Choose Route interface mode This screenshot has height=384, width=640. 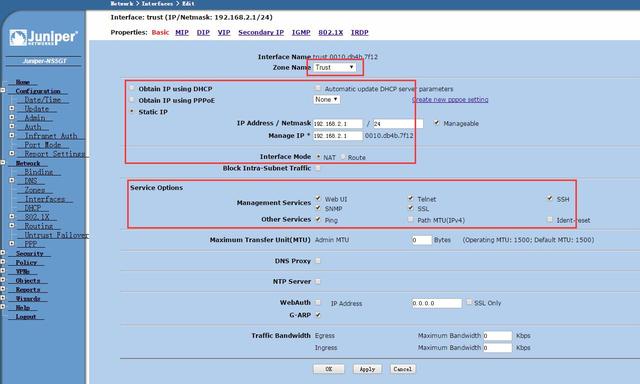(343, 157)
